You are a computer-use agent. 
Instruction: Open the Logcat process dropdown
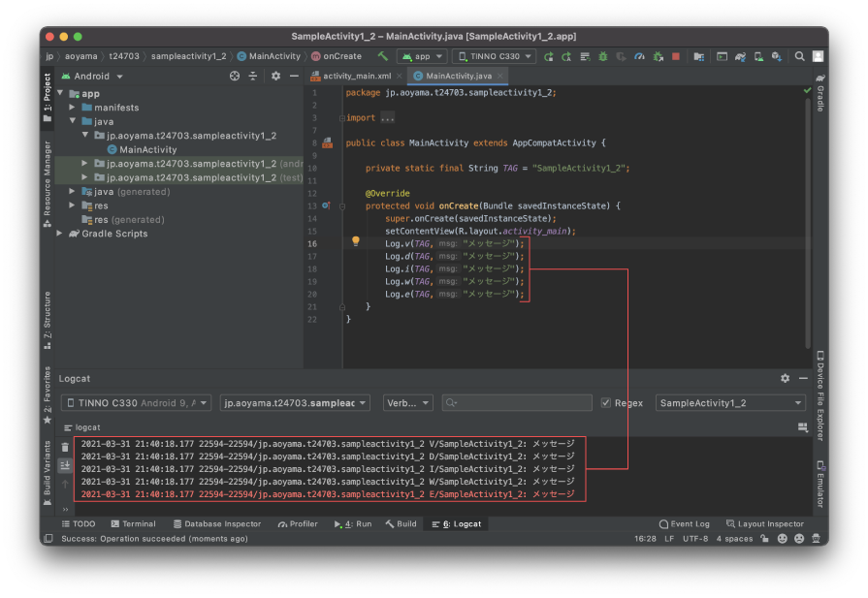pos(295,403)
